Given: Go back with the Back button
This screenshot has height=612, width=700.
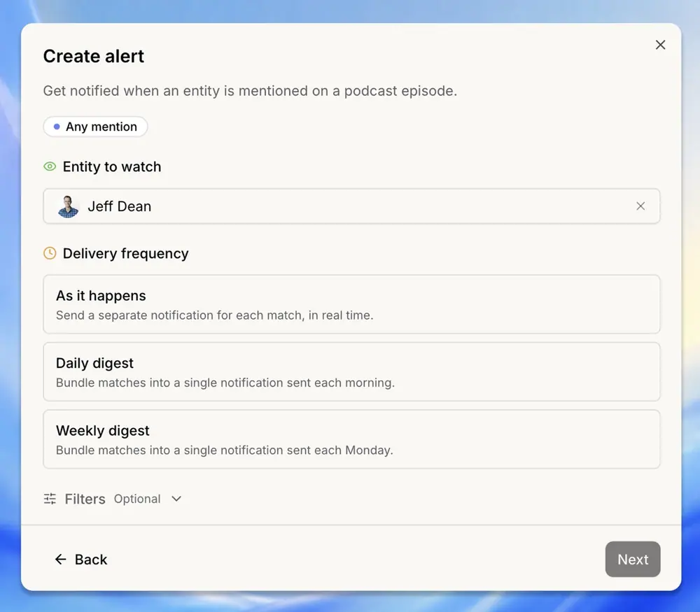Looking at the screenshot, I should 80,560.
